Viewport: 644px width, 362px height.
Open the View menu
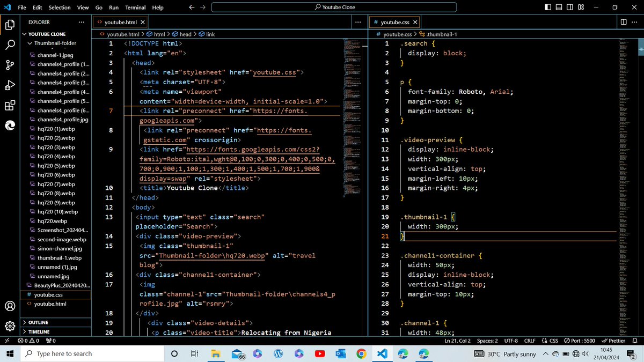pyautogui.click(x=83, y=8)
